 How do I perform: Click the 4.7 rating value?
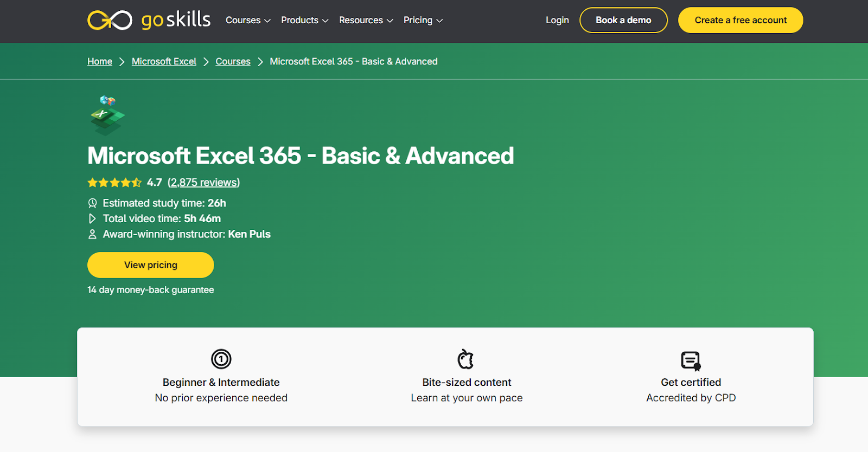tap(155, 183)
